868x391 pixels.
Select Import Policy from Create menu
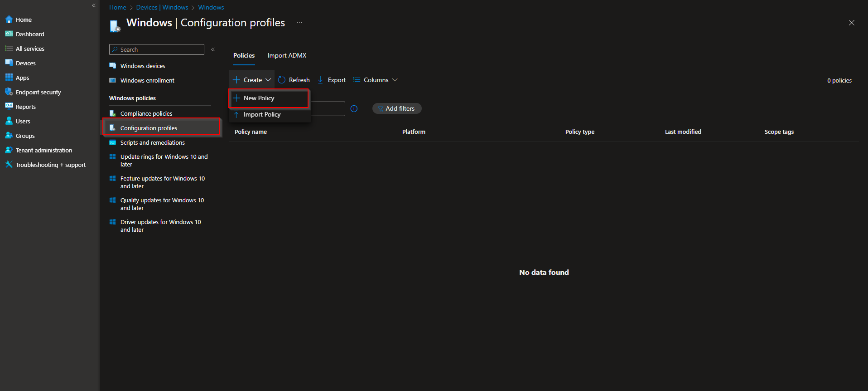click(270, 114)
